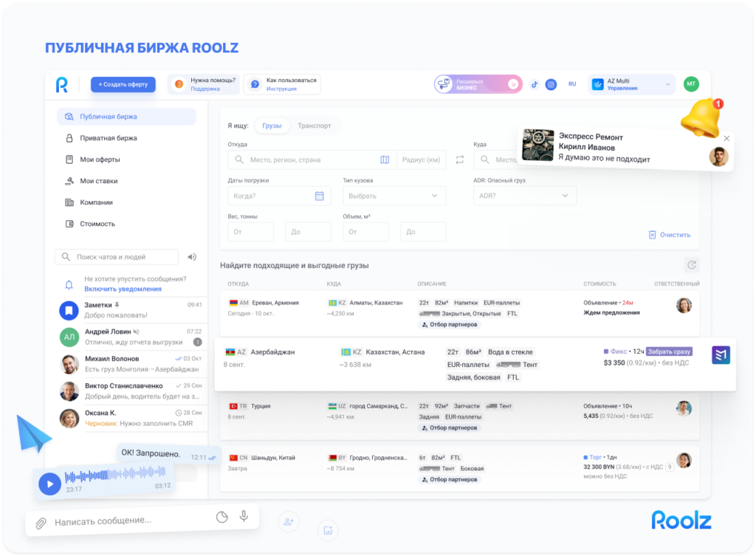Open the TikTok icon in header
The height and width of the screenshot is (556, 756).
535,84
